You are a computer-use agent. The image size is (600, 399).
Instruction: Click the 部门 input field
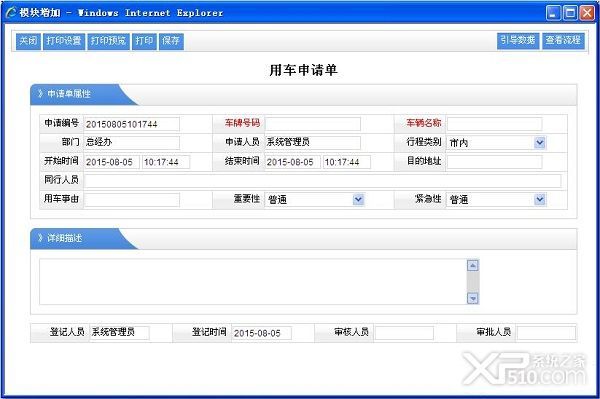point(132,143)
